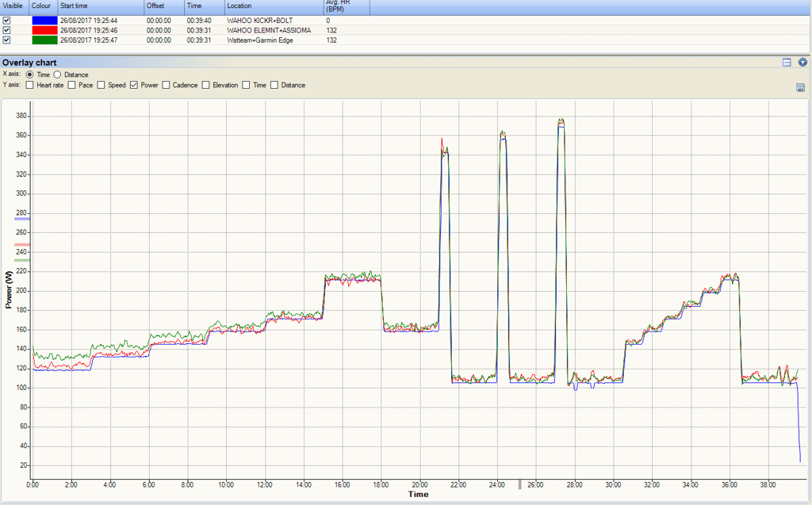Click the red colour swatch
This screenshot has height=505, width=812.
(44, 30)
